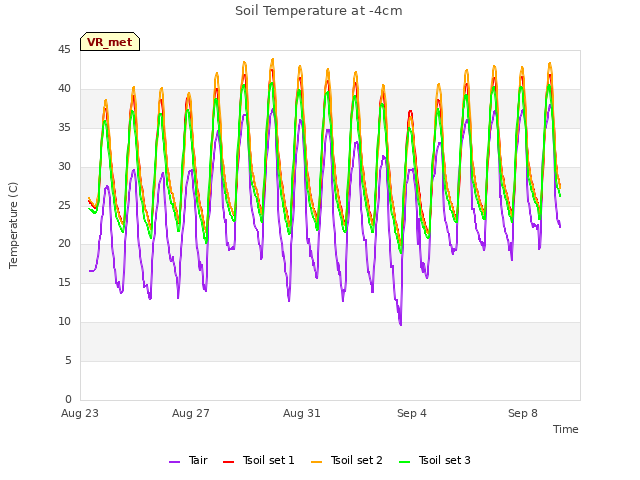The image size is (640, 480).
Task: Click the 'Temperature (C)' y-axis title
Action: click(13, 225)
